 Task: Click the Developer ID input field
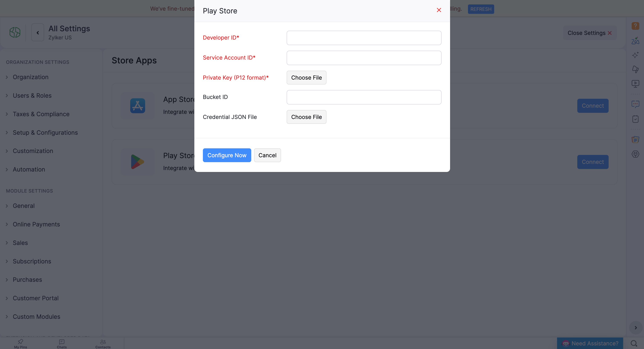[x=364, y=38]
